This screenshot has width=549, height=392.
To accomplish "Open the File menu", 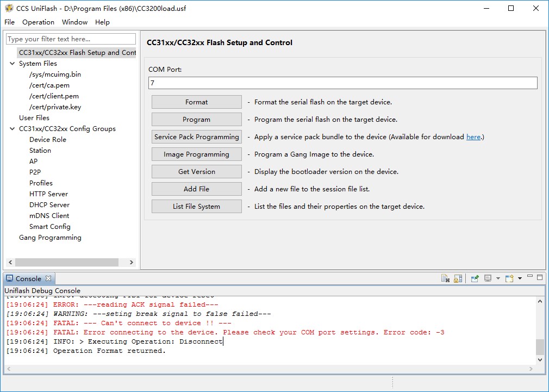I will point(9,22).
